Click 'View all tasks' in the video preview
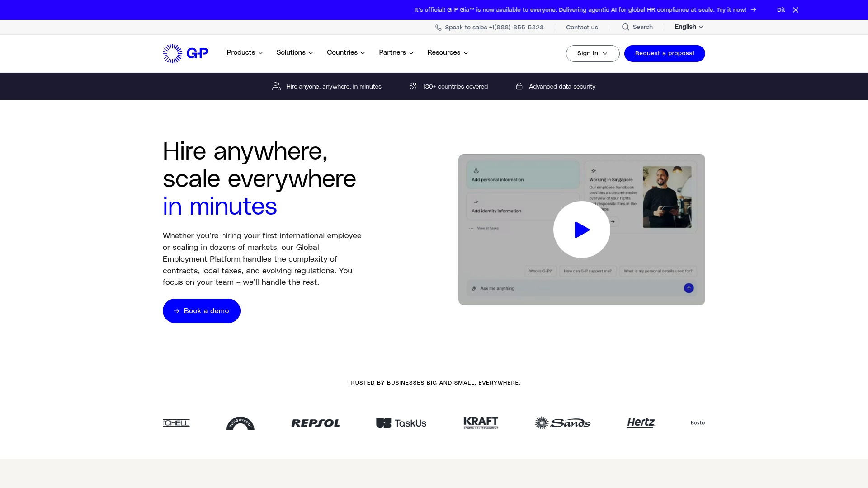Image resolution: width=868 pixels, height=488 pixels. (488, 228)
